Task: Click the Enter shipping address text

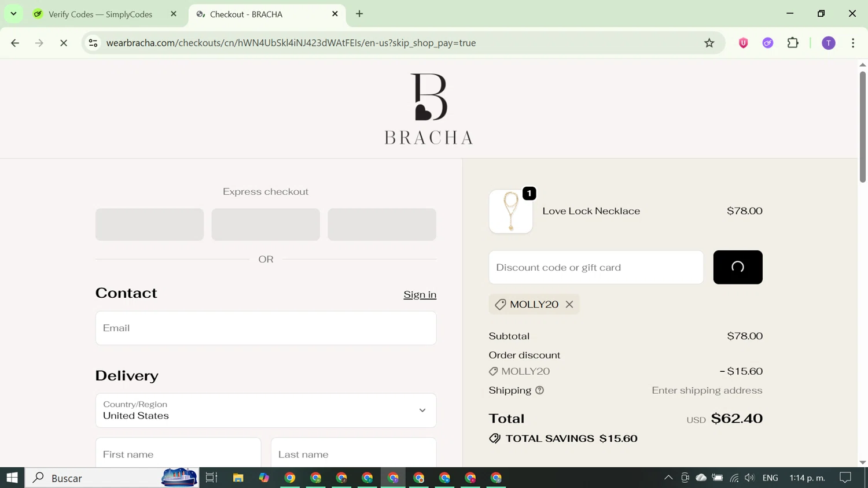Action: (x=707, y=390)
